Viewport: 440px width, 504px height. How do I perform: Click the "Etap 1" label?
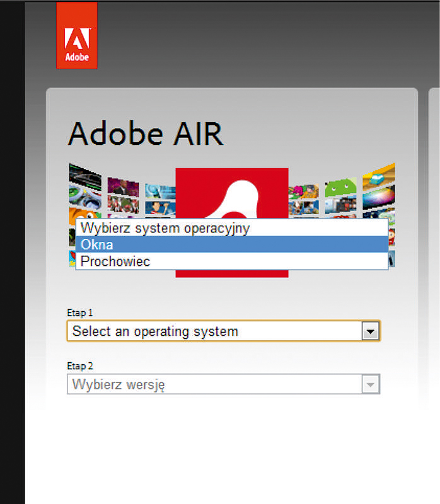tap(79, 312)
